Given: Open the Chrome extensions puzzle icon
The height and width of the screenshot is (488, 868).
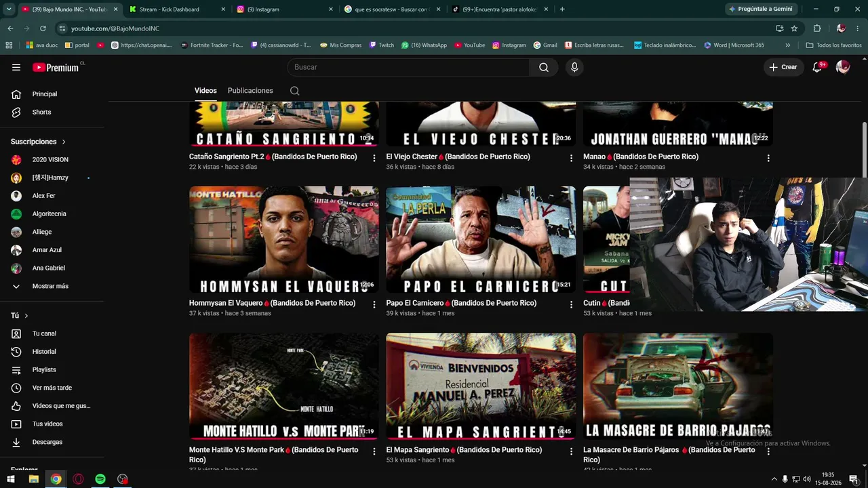Looking at the screenshot, I should 817,28.
